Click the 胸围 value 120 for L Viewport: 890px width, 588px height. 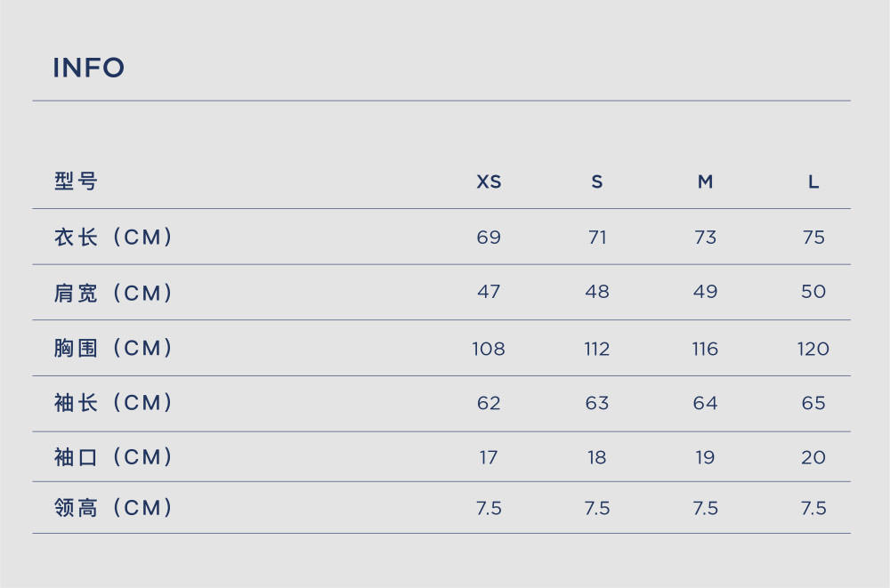(813, 349)
